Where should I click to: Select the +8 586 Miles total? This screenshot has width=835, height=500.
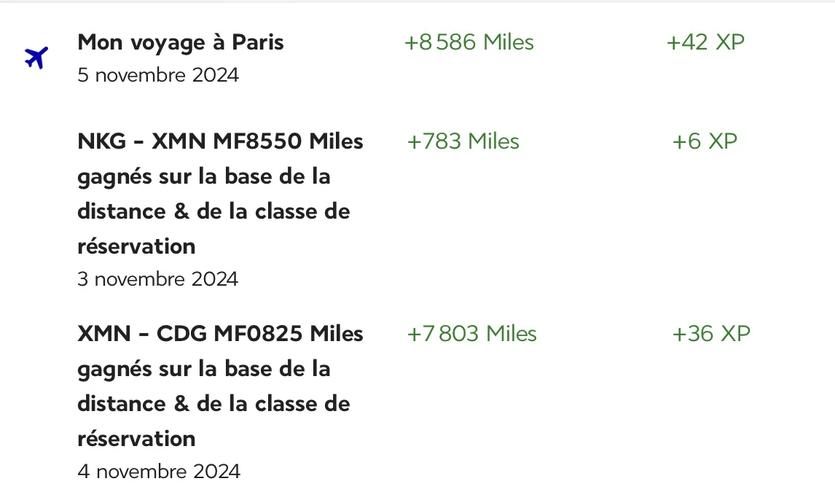(469, 42)
